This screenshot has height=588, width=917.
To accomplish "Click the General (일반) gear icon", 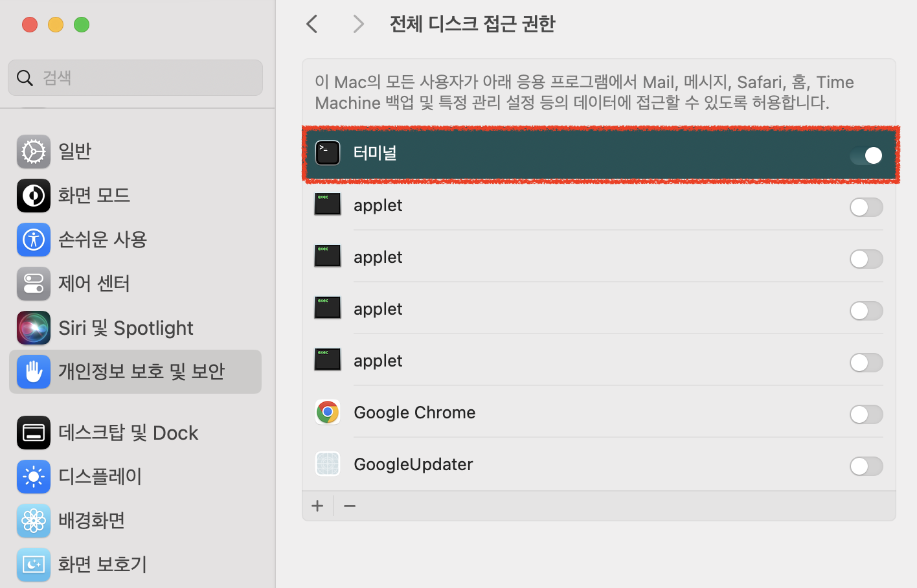I will click(34, 152).
